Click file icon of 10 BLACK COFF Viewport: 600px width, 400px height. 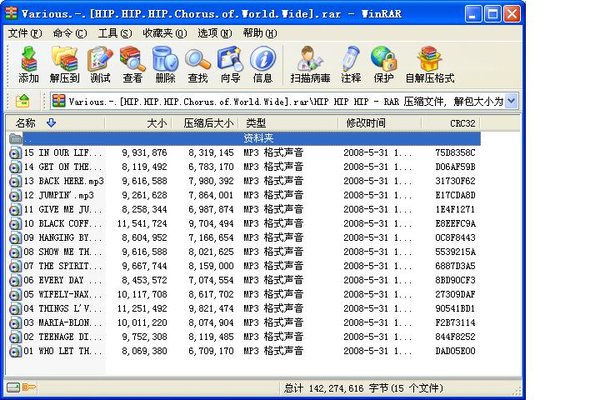(15, 224)
